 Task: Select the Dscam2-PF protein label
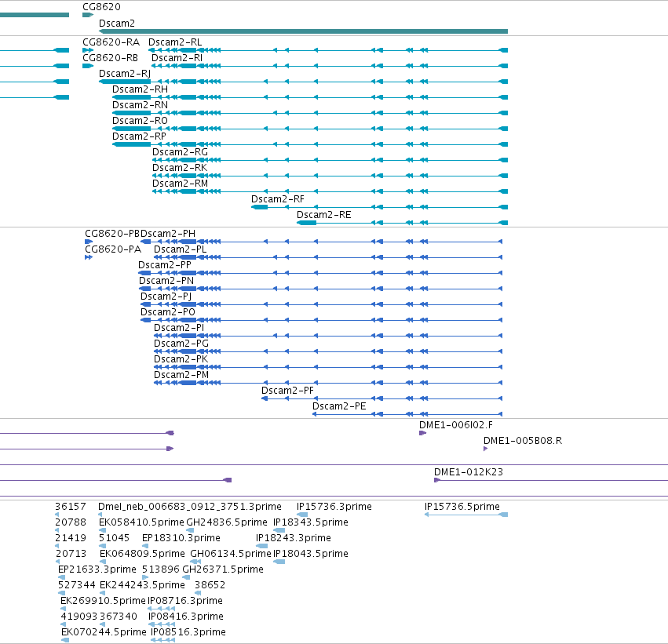point(287,391)
